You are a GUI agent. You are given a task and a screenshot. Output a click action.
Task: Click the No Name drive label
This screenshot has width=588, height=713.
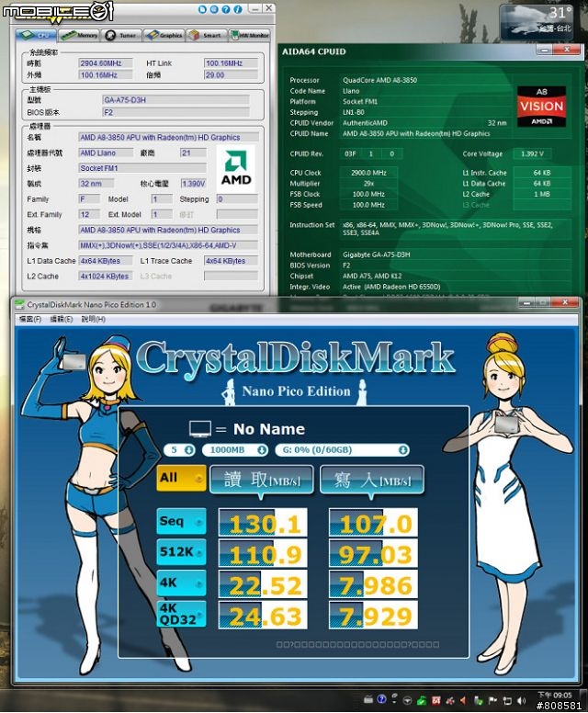tap(269, 429)
